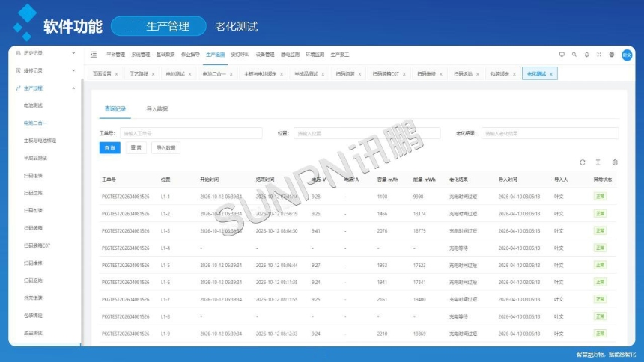Open table column settings gear icon
This screenshot has width=644, height=362.
tap(615, 162)
